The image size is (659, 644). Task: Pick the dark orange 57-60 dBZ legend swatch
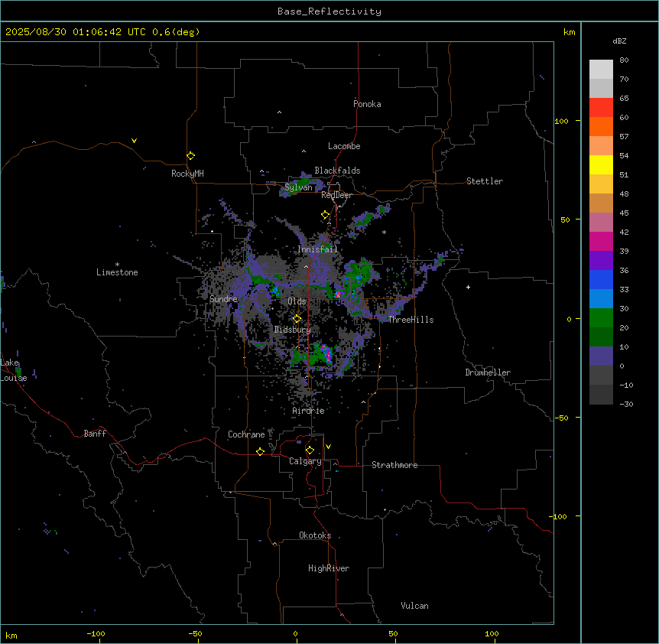(x=601, y=126)
